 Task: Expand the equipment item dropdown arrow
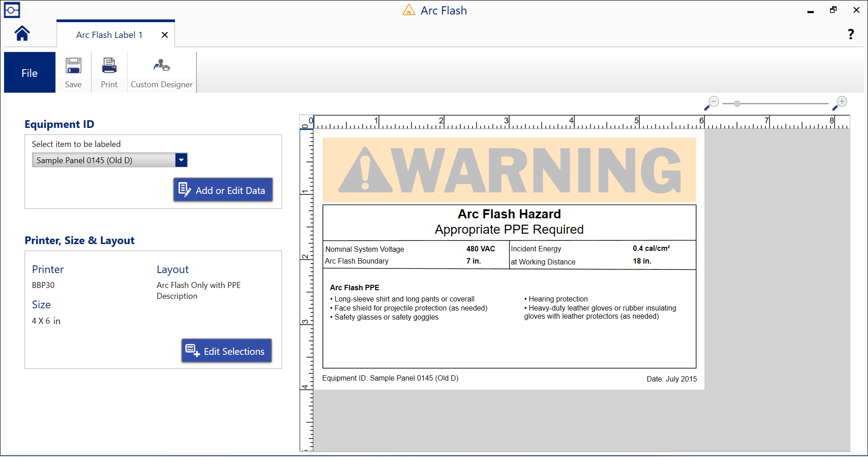[x=181, y=160]
